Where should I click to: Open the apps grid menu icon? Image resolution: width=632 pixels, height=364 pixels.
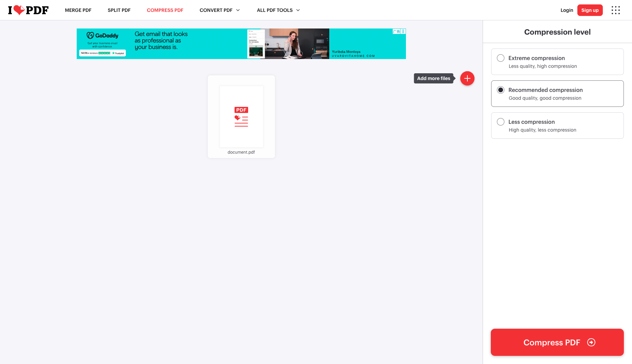(616, 10)
